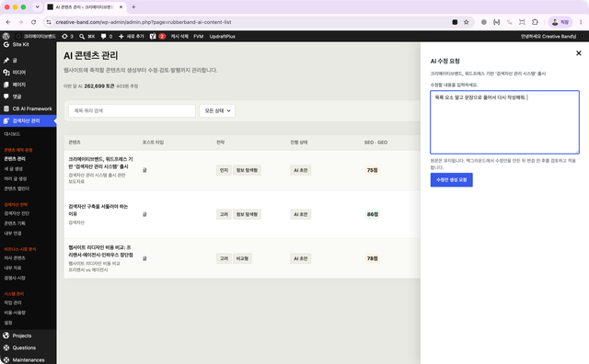Open 내부 연결 submenu item
This screenshot has height=364, width=589.
[x=12, y=233]
